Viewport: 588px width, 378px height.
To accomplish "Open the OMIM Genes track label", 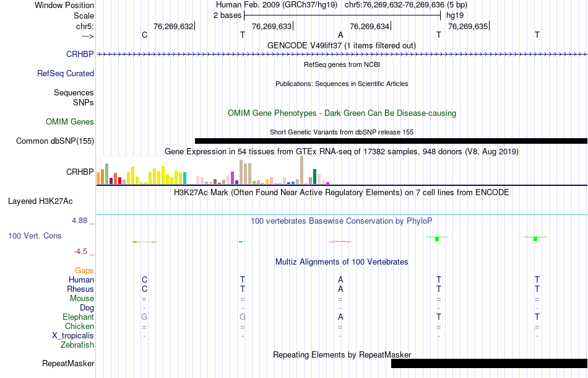I will tap(69, 121).
